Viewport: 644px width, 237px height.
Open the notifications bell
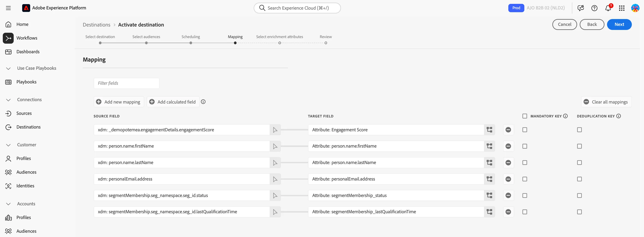(x=608, y=8)
